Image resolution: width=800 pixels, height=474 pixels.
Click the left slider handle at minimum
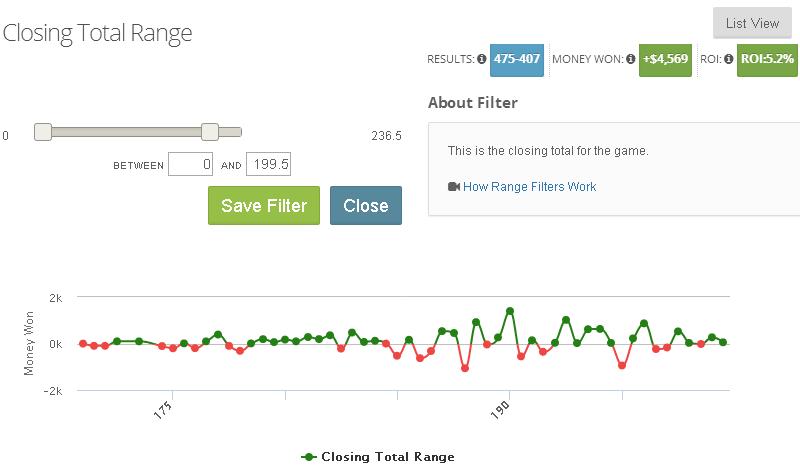point(43,132)
